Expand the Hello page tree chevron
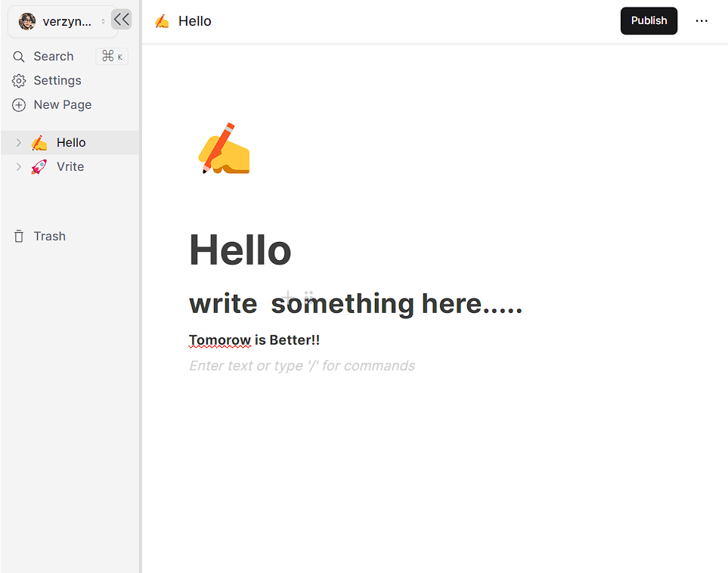The height and width of the screenshot is (573, 728). [19, 143]
